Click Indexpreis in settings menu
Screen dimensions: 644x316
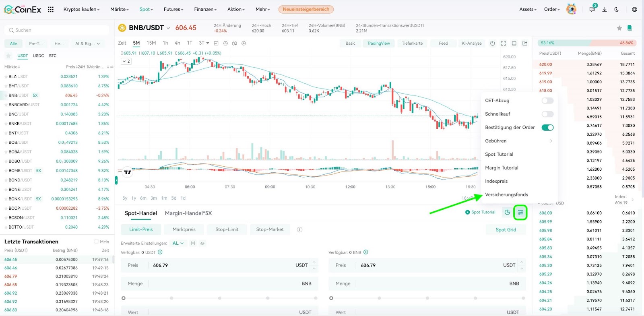[x=496, y=181]
